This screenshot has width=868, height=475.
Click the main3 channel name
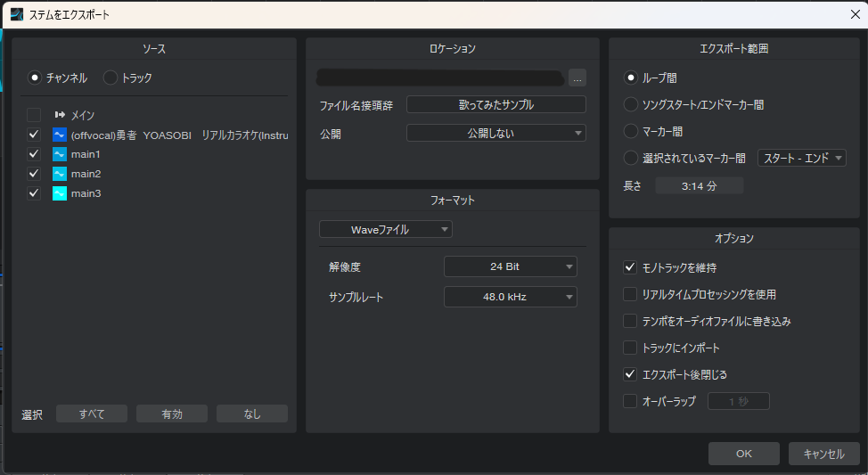86,193
